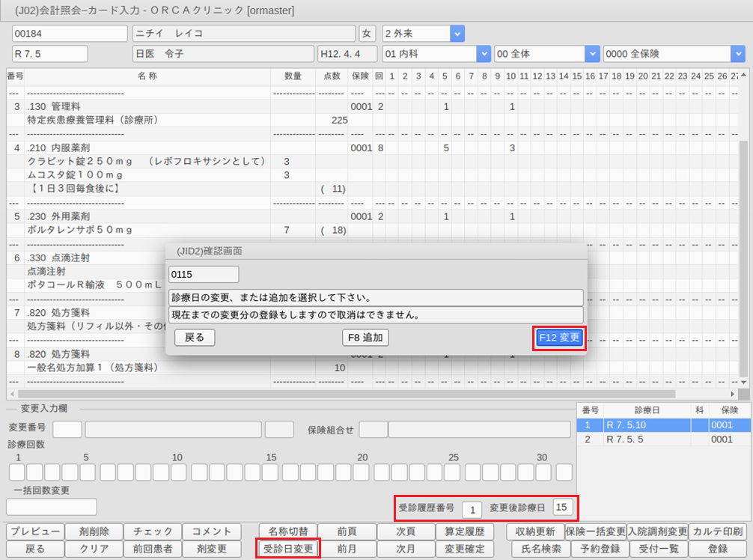Viewport: 753px width, 560px height.
Task: Open the 2 外来 dropdown
Action: click(x=457, y=34)
